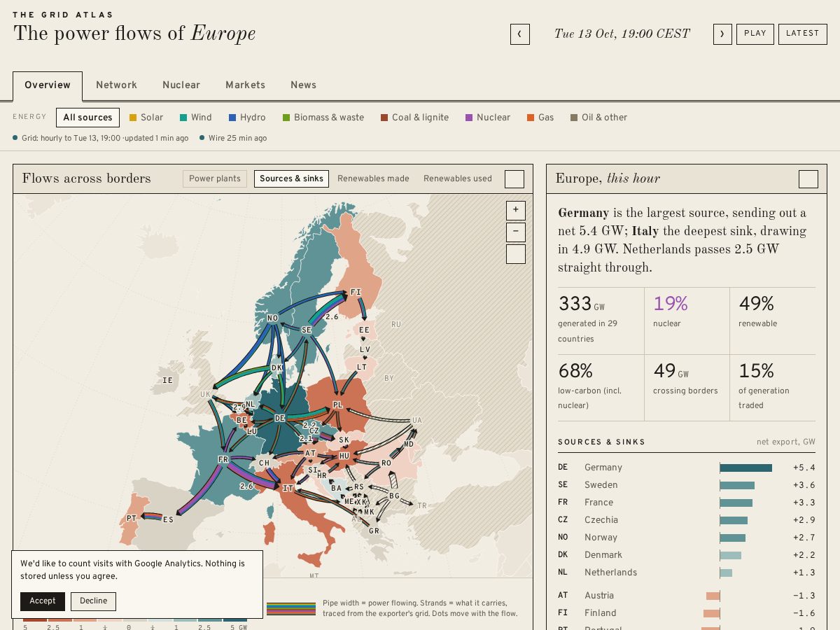Viewport: 840px width, 630px height.
Task: Toggle the Hydro energy filter
Action: pyautogui.click(x=247, y=118)
